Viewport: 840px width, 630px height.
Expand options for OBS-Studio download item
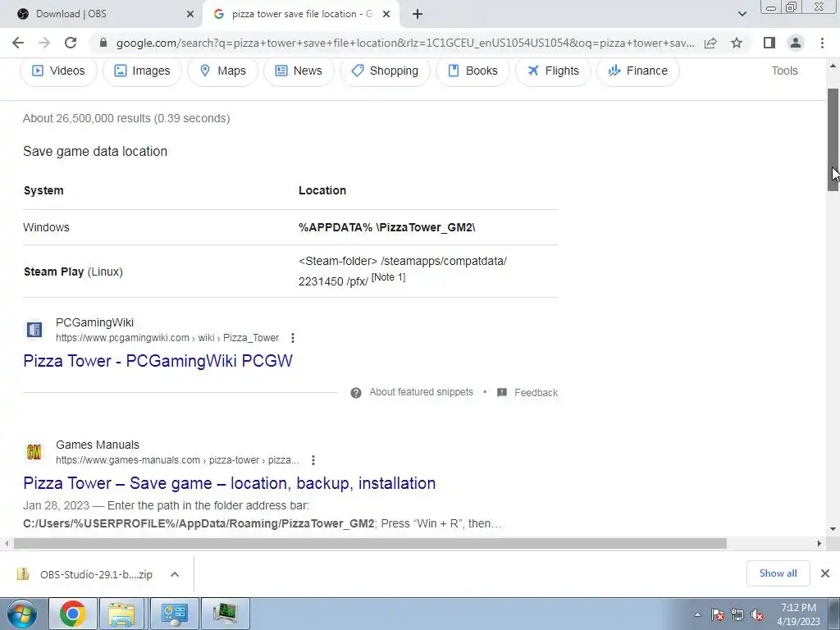tap(175, 574)
